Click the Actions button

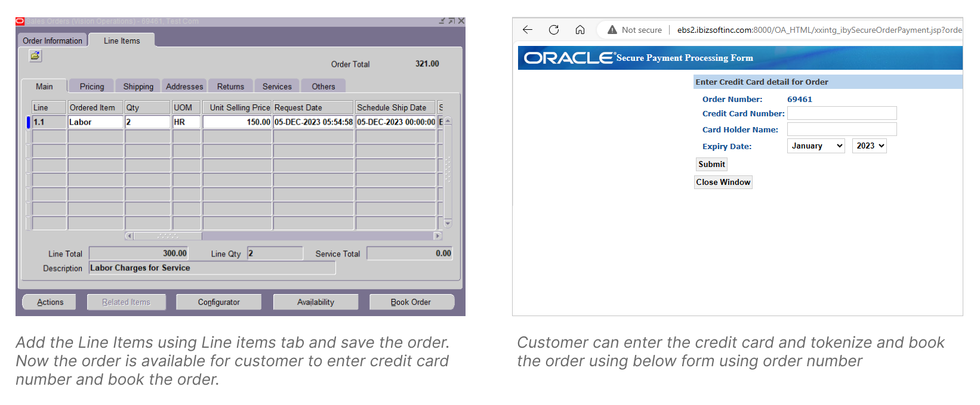[50, 302]
